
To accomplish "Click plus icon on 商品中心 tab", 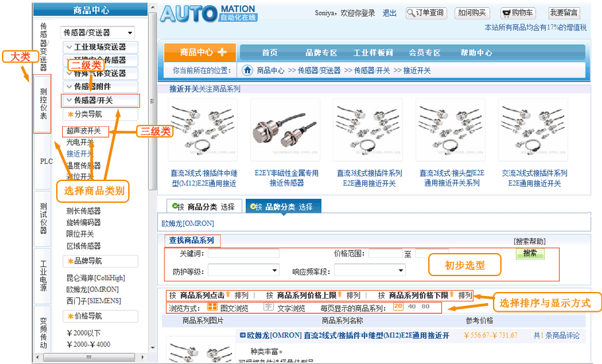I will [222, 52].
